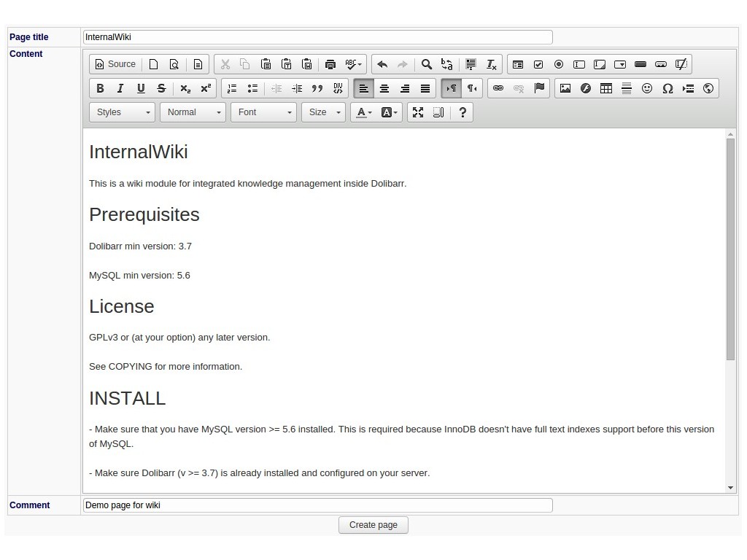Click the Paste icon
The width and height of the screenshot is (747, 560).
[x=266, y=64]
